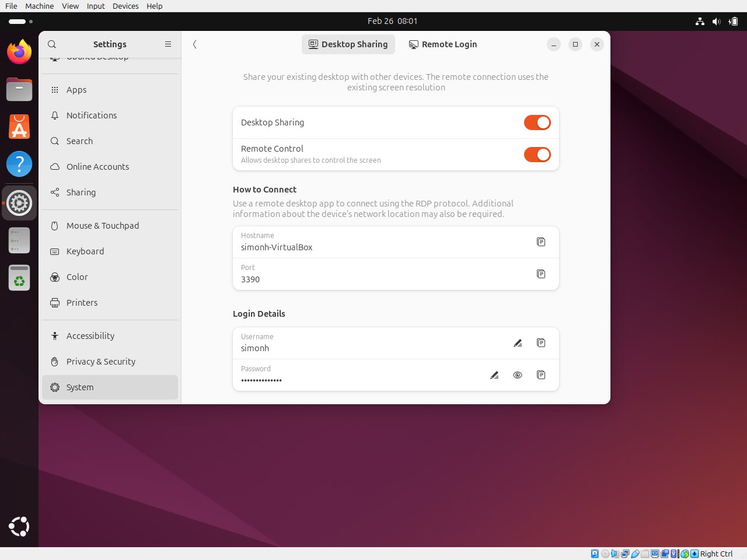Screen dimensions: 747x560
Task: Open Mouse & Touchpad settings
Action: [x=110, y=226]
